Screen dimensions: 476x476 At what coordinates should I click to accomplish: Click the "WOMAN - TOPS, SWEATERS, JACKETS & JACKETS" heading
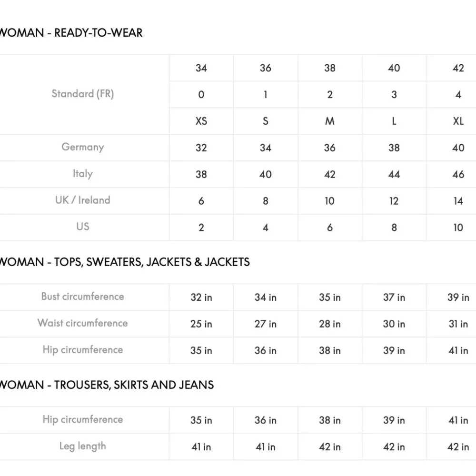(x=125, y=262)
